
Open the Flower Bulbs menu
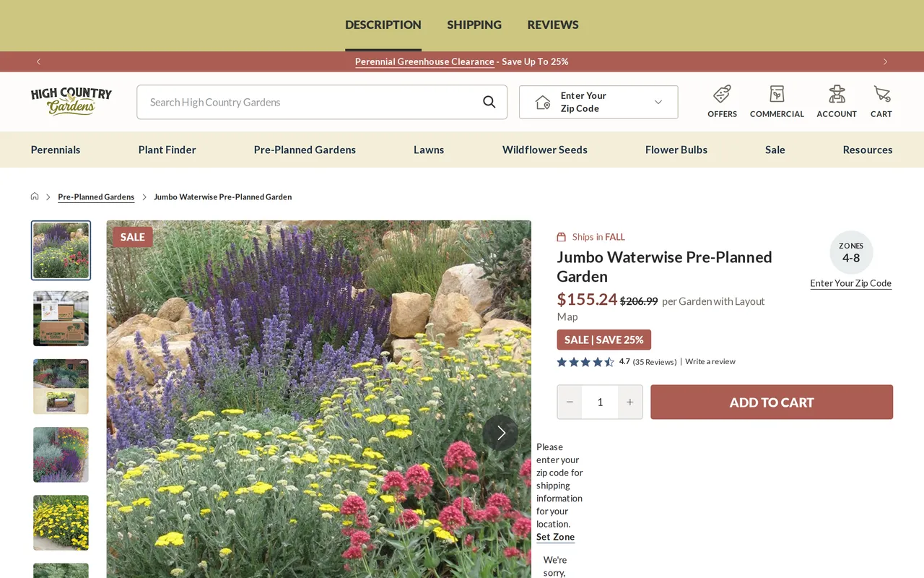click(676, 150)
